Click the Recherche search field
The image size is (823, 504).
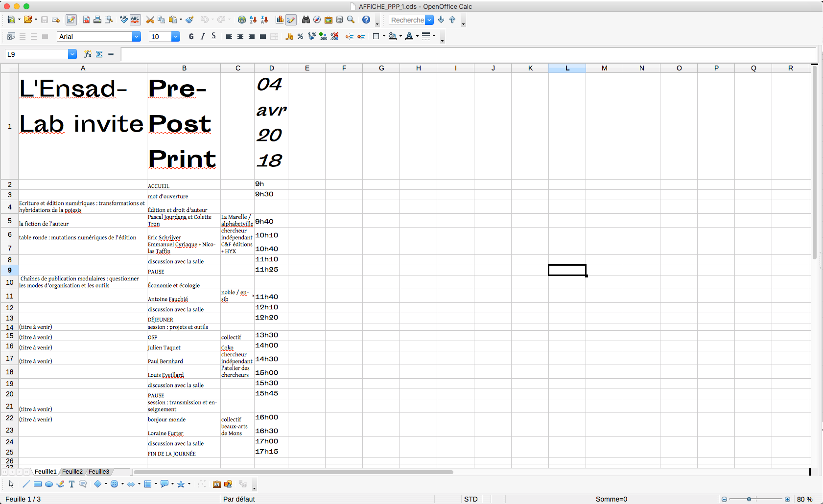pyautogui.click(x=407, y=20)
